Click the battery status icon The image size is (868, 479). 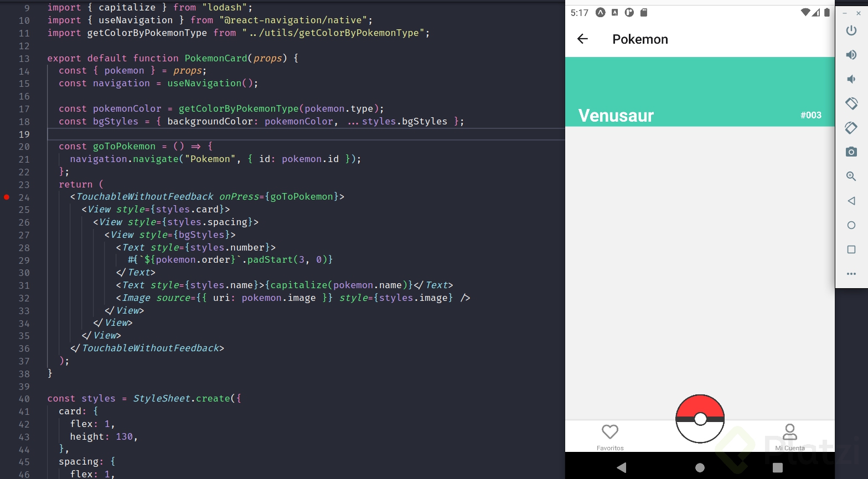827,12
